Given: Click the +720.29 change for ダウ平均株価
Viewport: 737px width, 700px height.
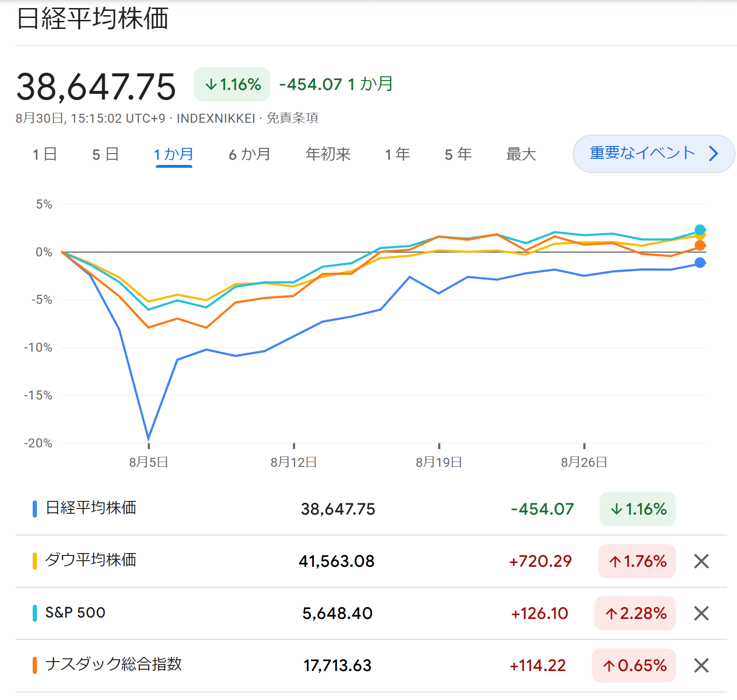Looking at the screenshot, I should coord(540,561).
